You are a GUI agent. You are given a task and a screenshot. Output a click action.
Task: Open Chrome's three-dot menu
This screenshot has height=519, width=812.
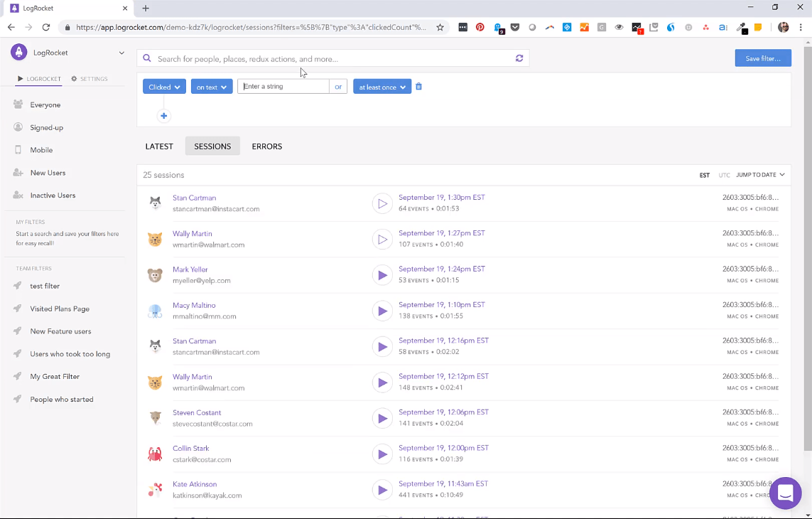(801, 28)
